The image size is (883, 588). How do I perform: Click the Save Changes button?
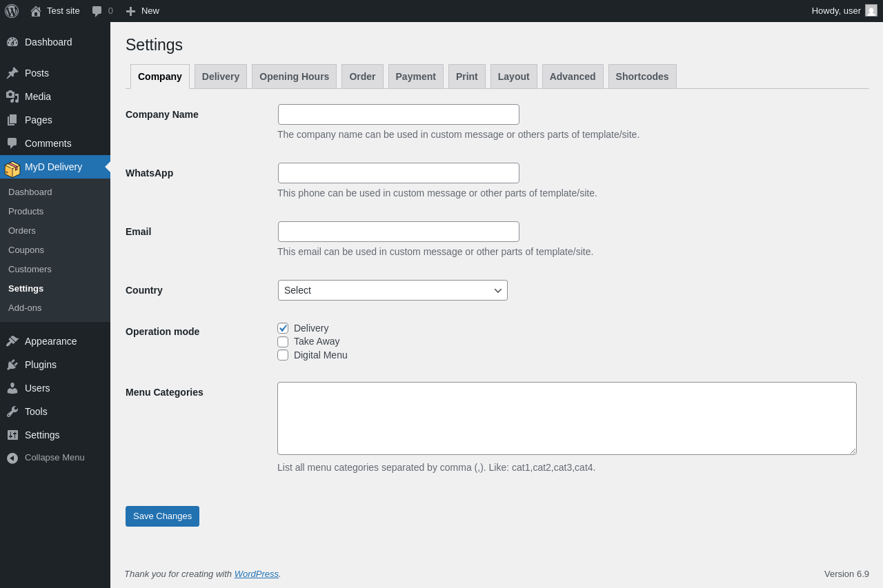click(162, 516)
